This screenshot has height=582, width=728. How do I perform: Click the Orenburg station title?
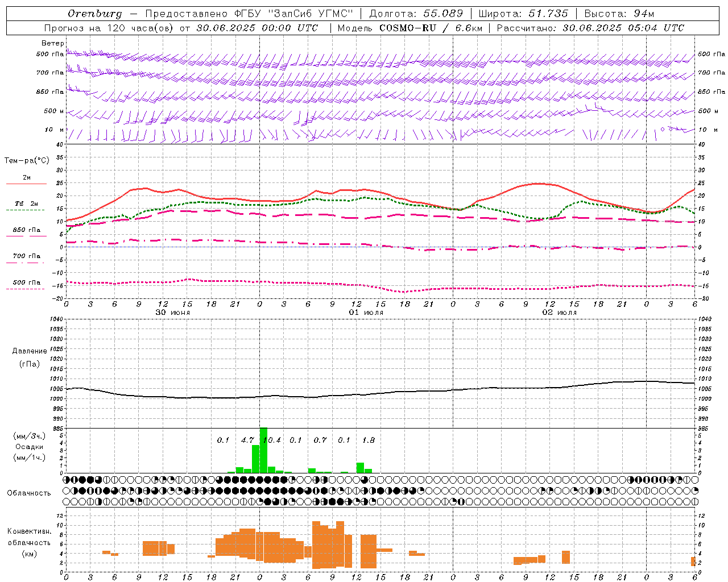pyautogui.click(x=95, y=14)
